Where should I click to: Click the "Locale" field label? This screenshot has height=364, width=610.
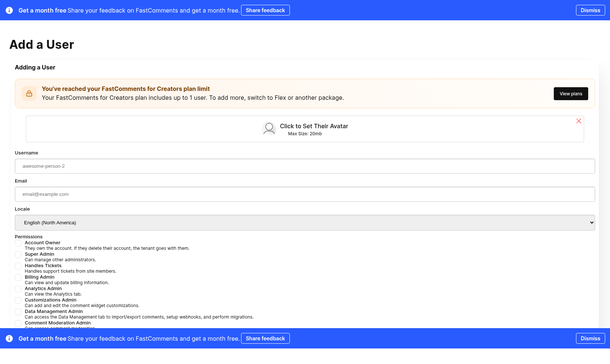22,209
